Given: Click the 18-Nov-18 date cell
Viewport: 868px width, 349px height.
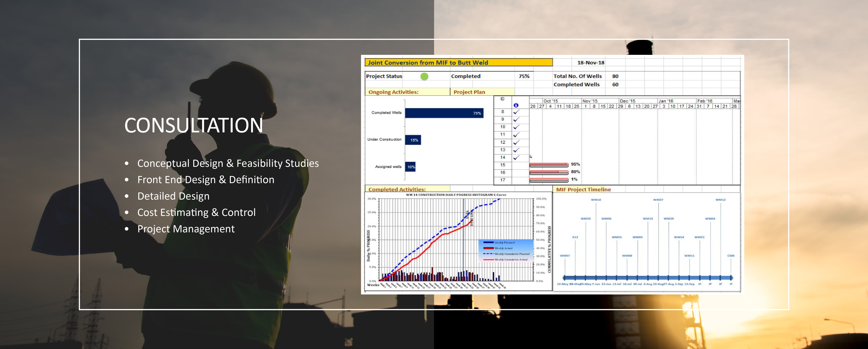Looking at the screenshot, I should tap(591, 63).
